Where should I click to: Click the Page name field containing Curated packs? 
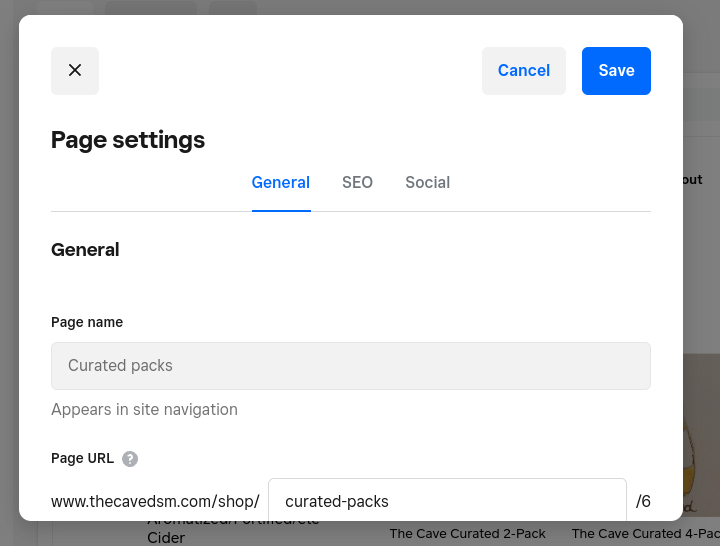point(350,366)
